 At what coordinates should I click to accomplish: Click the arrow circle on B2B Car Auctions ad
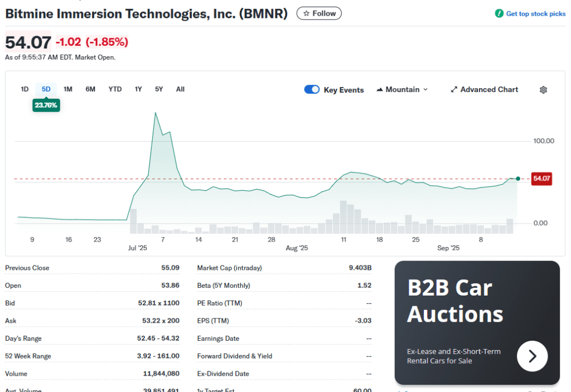[532, 356]
